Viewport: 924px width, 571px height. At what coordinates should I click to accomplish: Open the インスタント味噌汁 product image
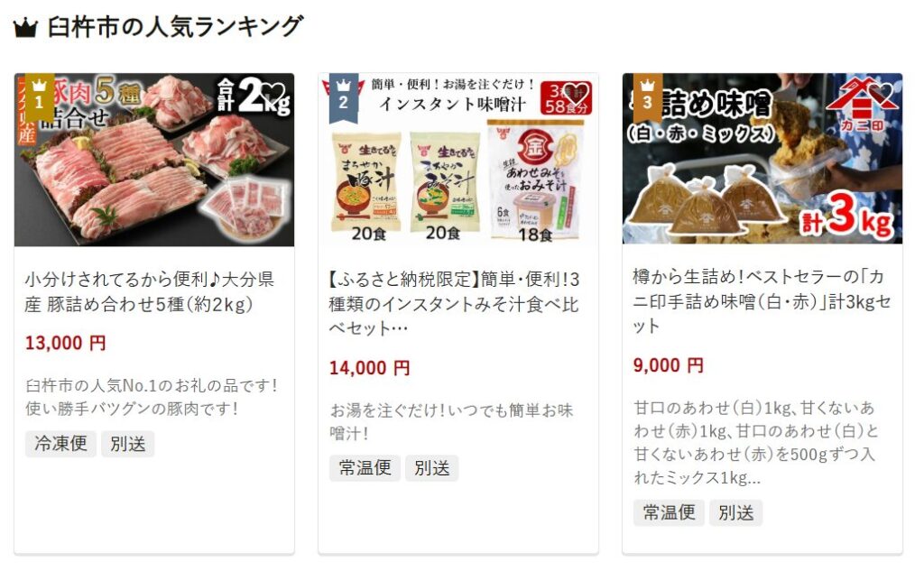coord(458,160)
